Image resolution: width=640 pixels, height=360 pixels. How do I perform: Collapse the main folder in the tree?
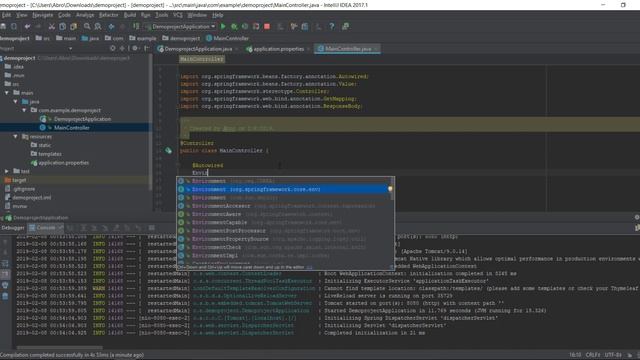(x=7, y=93)
